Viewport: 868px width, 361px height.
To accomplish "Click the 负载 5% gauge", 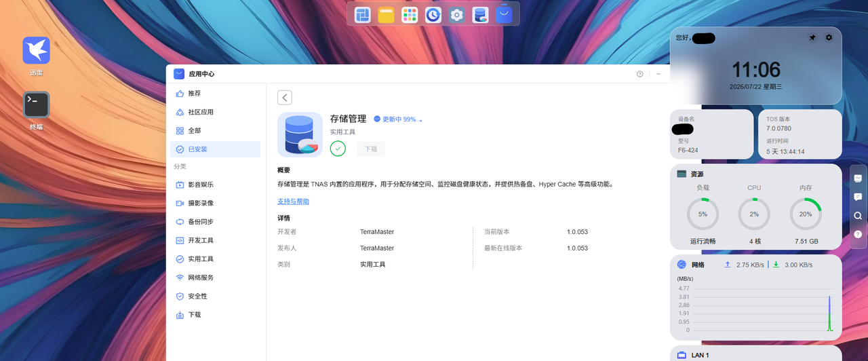I will (x=703, y=214).
